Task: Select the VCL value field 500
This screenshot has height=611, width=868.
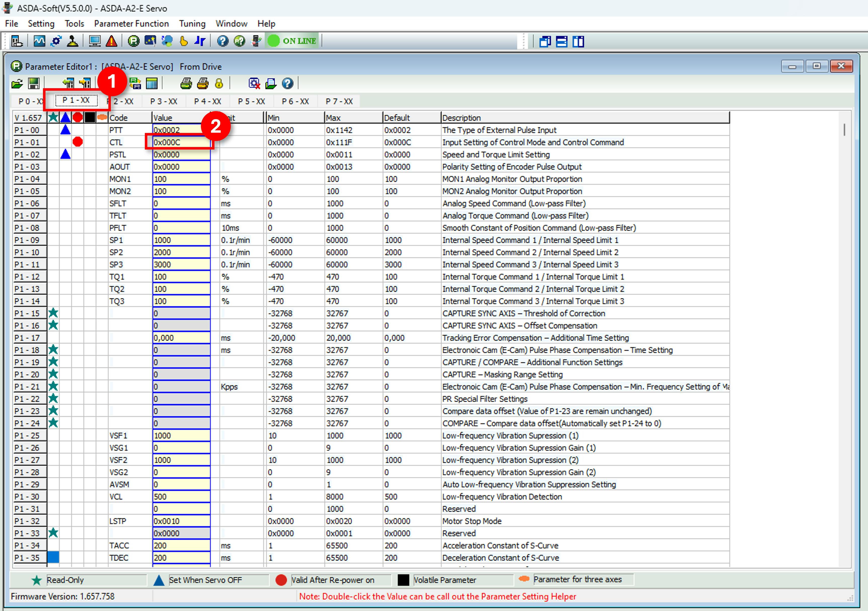Action: point(182,496)
